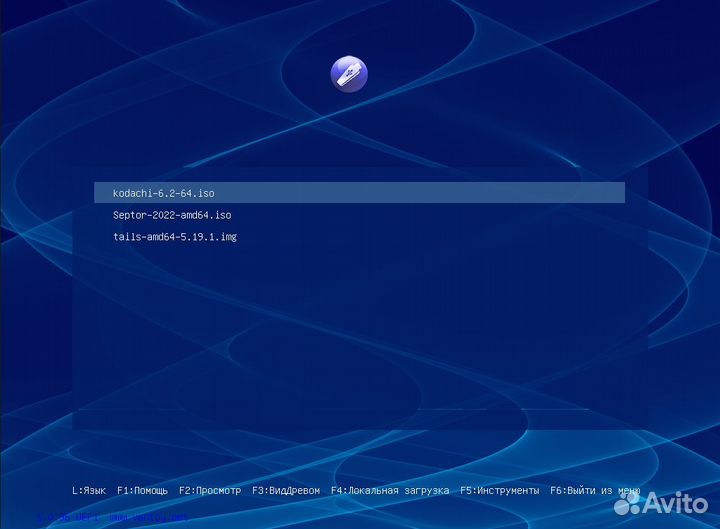Screen dimensions: 720x529
Task: Choose F4:Локальная загрузка local boot
Action: pyautogui.click(x=390, y=490)
